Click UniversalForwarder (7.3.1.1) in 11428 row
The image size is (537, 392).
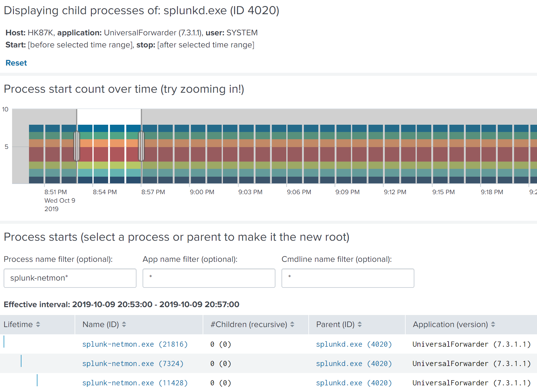[x=472, y=383]
